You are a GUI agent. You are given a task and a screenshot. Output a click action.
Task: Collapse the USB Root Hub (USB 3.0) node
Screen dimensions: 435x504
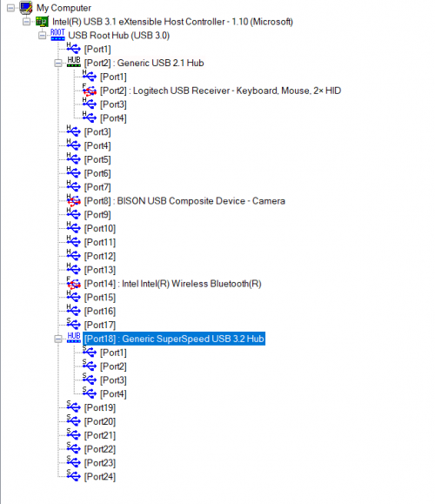pyautogui.click(x=42, y=36)
